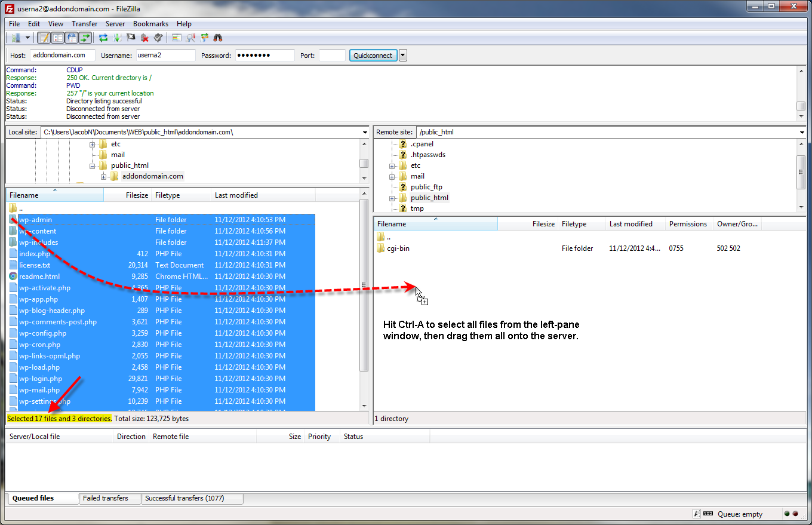This screenshot has width=812, height=525.
Task: Open the Edit menu
Action: (34, 24)
